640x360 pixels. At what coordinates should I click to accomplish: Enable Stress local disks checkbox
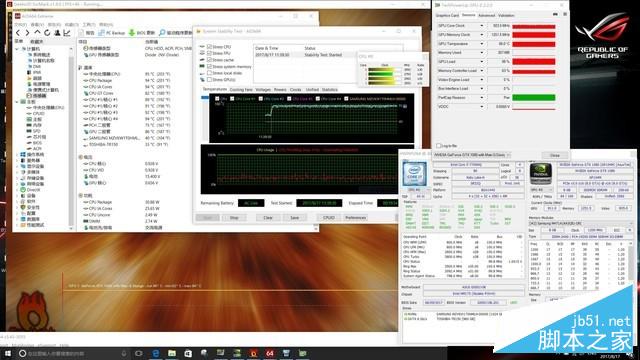(209, 73)
